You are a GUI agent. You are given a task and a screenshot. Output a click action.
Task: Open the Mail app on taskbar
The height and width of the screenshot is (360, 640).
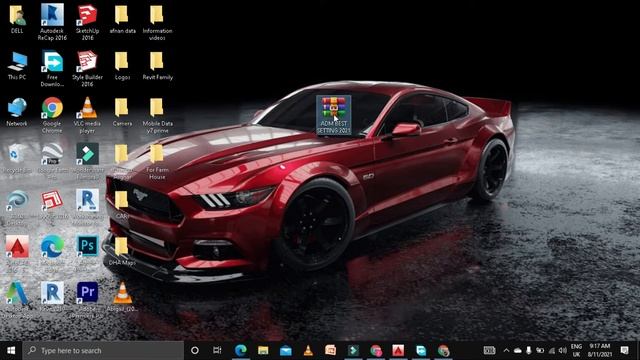click(285, 350)
